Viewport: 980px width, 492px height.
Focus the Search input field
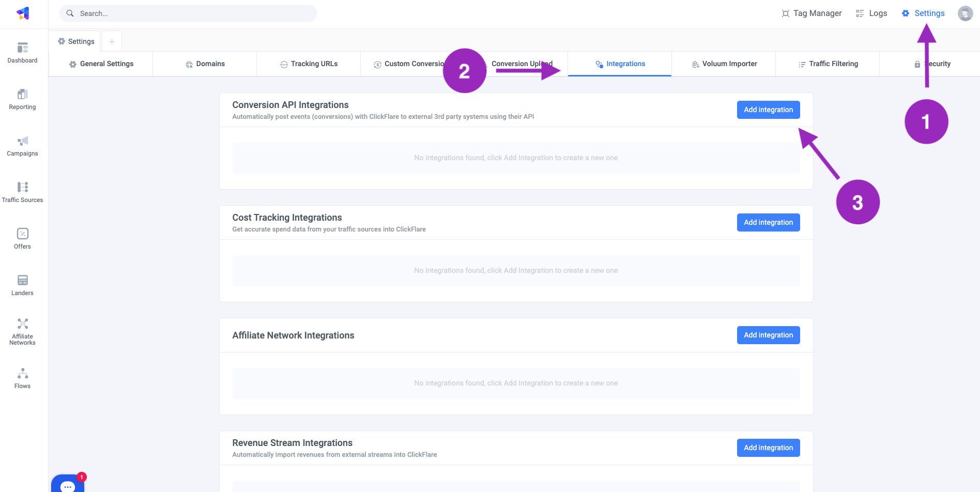[x=188, y=13]
